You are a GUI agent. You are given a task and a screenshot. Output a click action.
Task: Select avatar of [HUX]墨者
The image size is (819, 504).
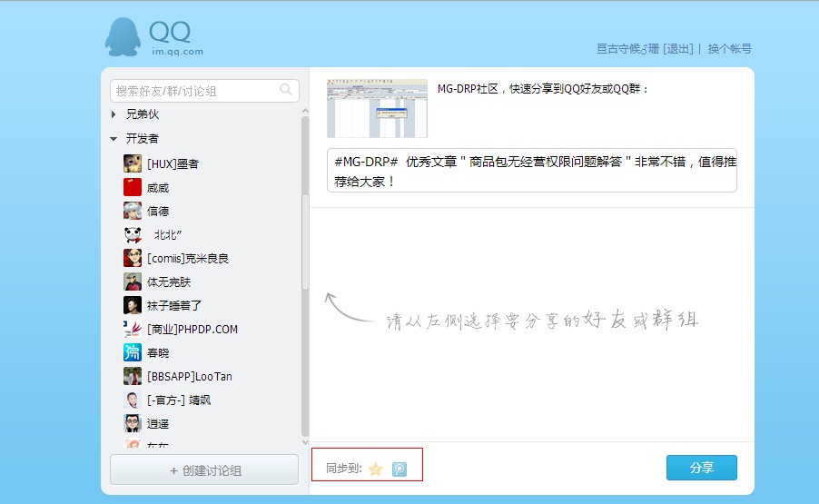(133, 163)
